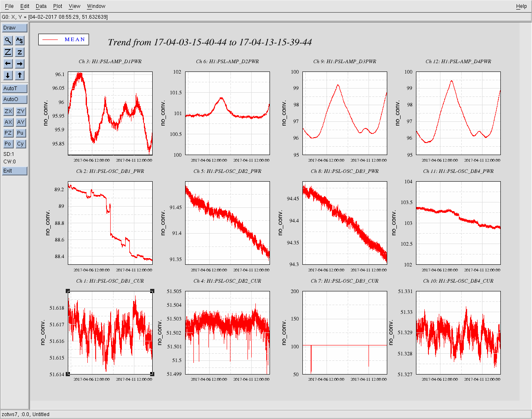Click the Ch 12: H1:PSL-AMP_D4PWR title
532x419 pixels.
[458, 62]
